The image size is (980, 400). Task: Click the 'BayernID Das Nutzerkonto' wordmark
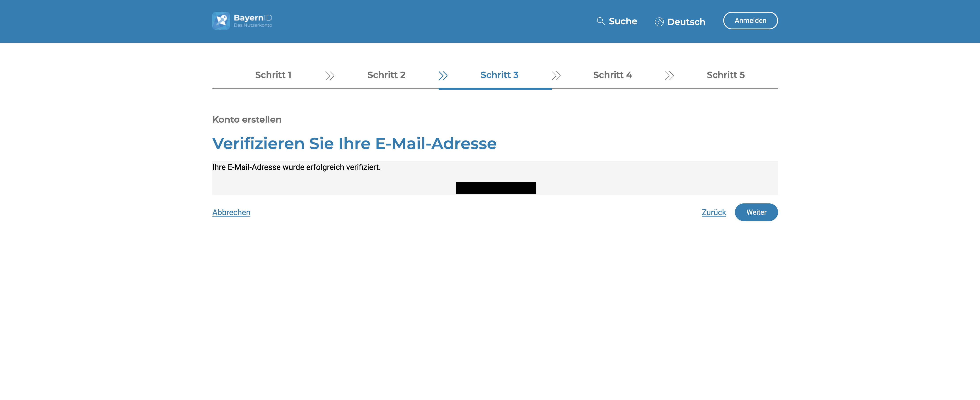coord(253,21)
